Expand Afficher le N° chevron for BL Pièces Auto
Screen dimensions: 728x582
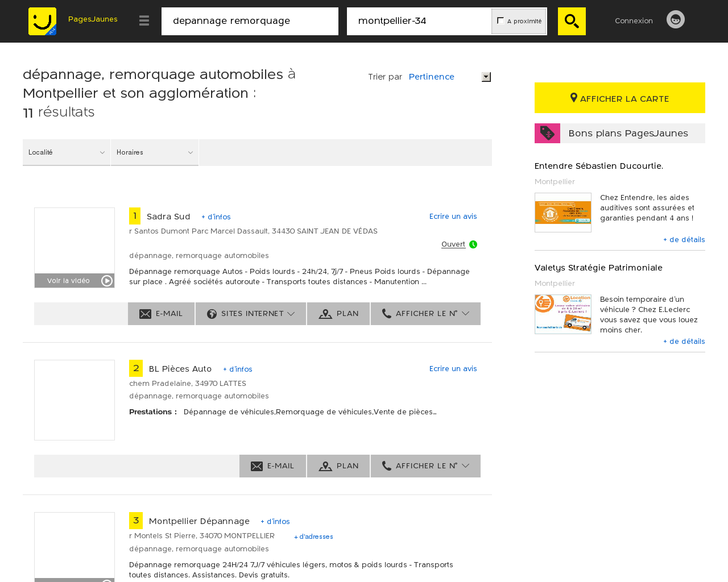(x=466, y=466)
